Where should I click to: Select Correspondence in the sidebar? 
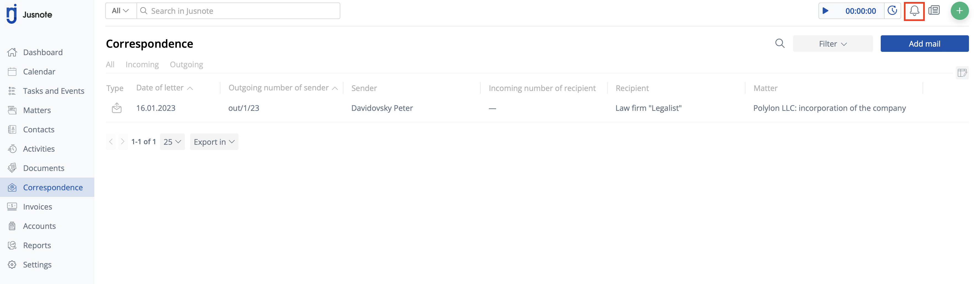tap(47, 187)
